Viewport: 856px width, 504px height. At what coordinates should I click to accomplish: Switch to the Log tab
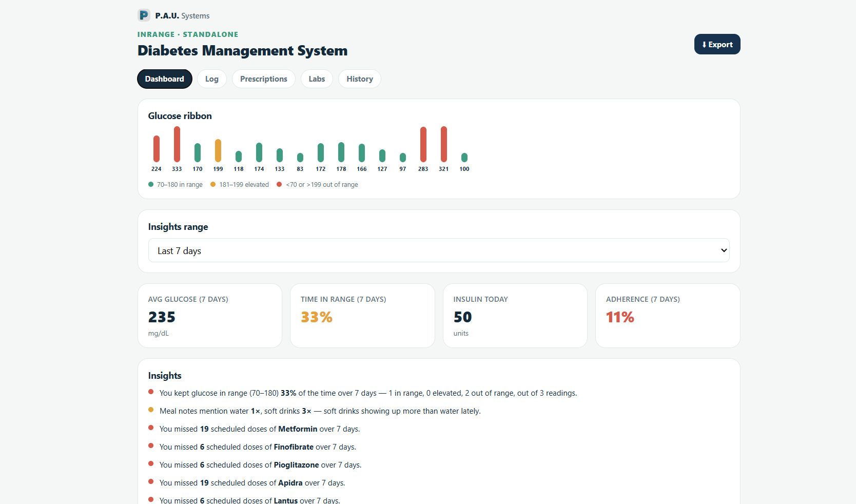[212, 79]
